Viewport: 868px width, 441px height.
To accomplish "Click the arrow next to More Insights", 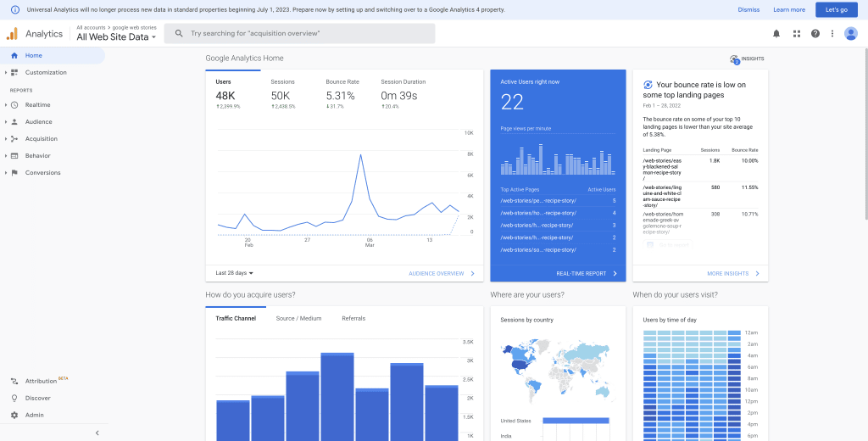I will pos(757,274).
